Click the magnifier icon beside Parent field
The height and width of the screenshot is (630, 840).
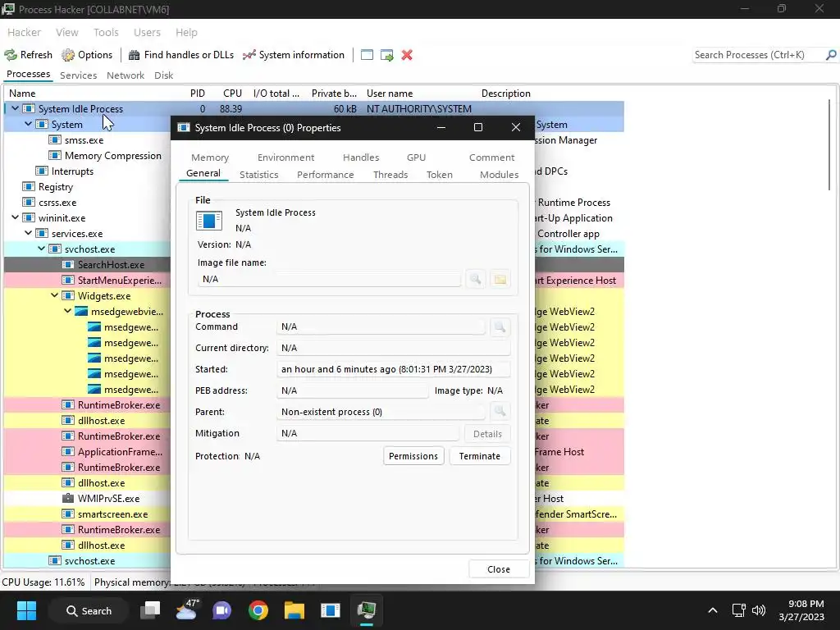coord(500,412)
